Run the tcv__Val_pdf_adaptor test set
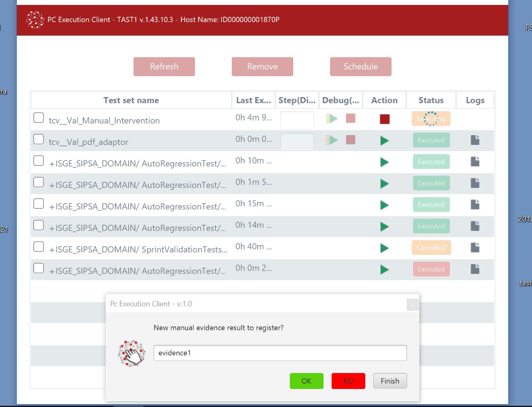This screenshot has height=407, width=532. [384, 141]
